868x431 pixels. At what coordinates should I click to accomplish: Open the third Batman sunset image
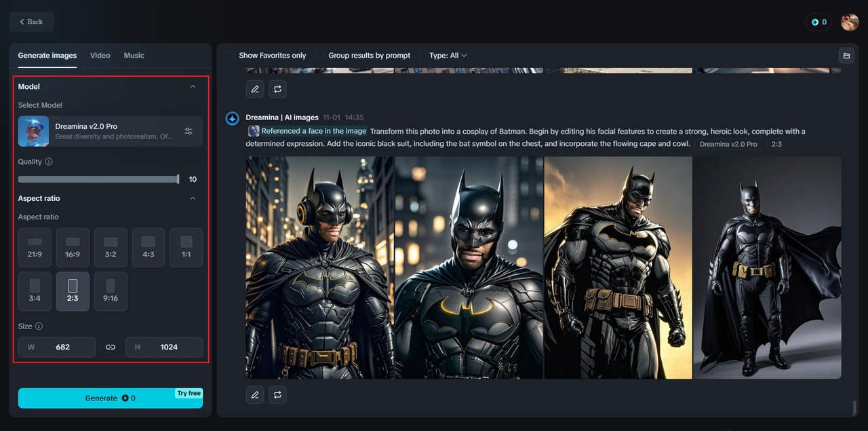click(618, 268)
